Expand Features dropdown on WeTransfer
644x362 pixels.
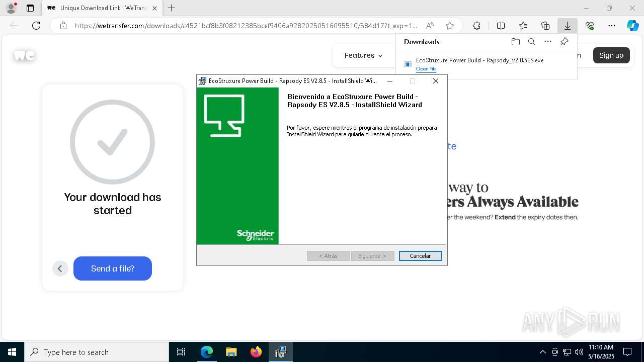click(x=363, y=55)
